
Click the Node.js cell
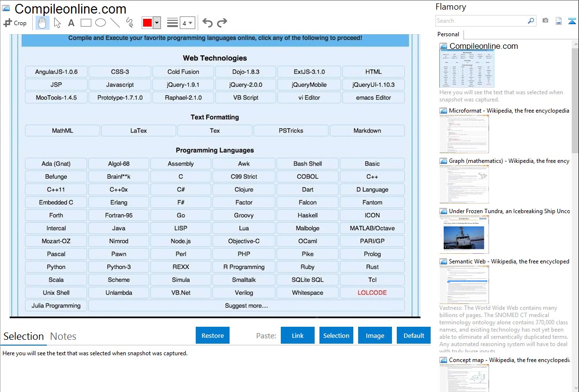(x=181, y=241)
